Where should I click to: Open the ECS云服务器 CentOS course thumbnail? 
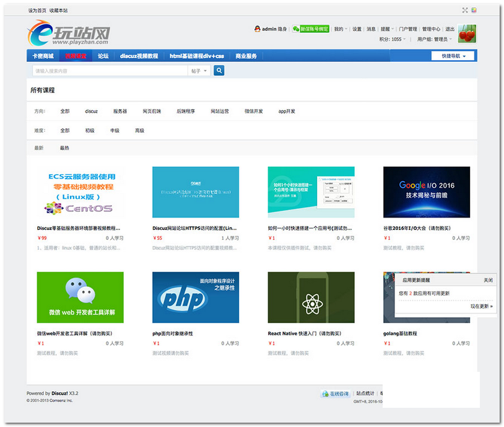point(80,192)
